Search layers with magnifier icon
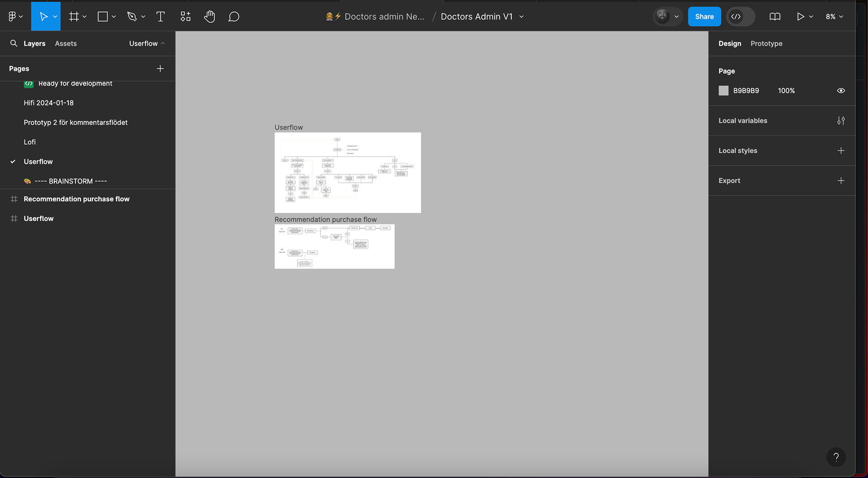The height and width of the screenshot is (478, 868). 14,43
